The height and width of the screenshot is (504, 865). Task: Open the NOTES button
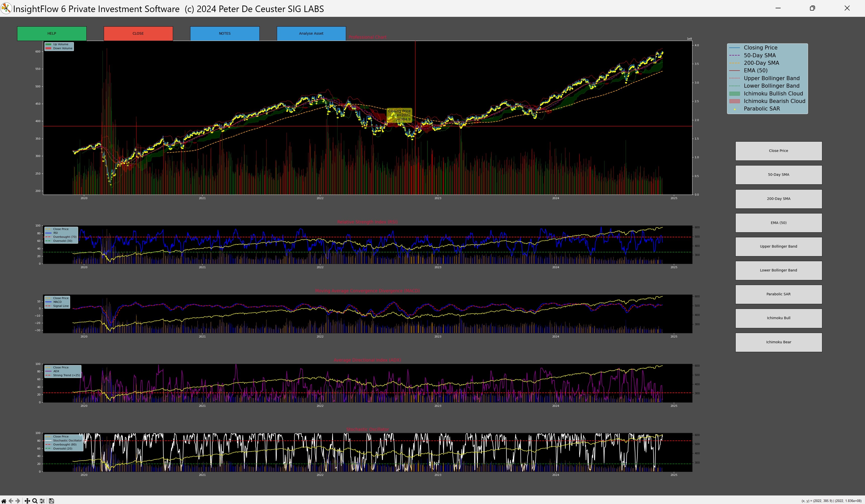coord(225,34)
